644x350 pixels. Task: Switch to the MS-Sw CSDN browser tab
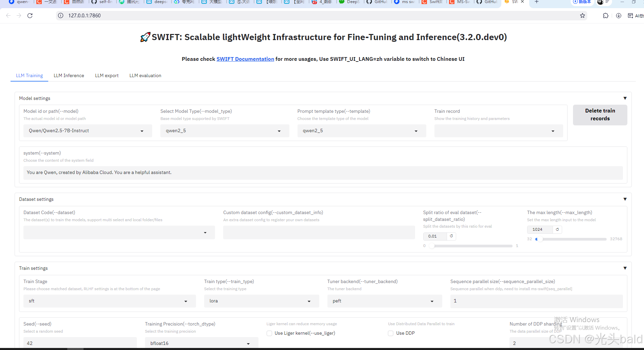pyautogui.click(x=460, y=2)
